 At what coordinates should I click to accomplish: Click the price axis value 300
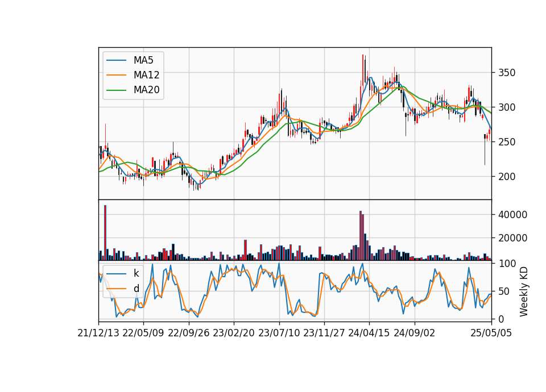tap(507, 107)
